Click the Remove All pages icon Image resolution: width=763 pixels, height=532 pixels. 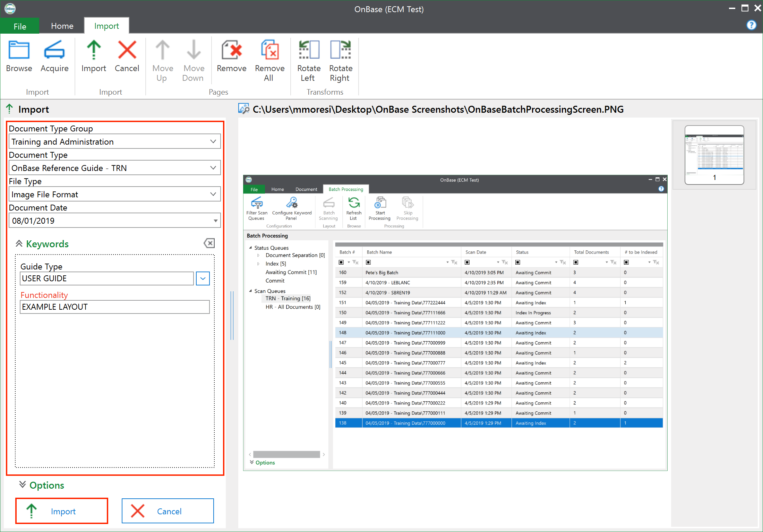point(270,50)
